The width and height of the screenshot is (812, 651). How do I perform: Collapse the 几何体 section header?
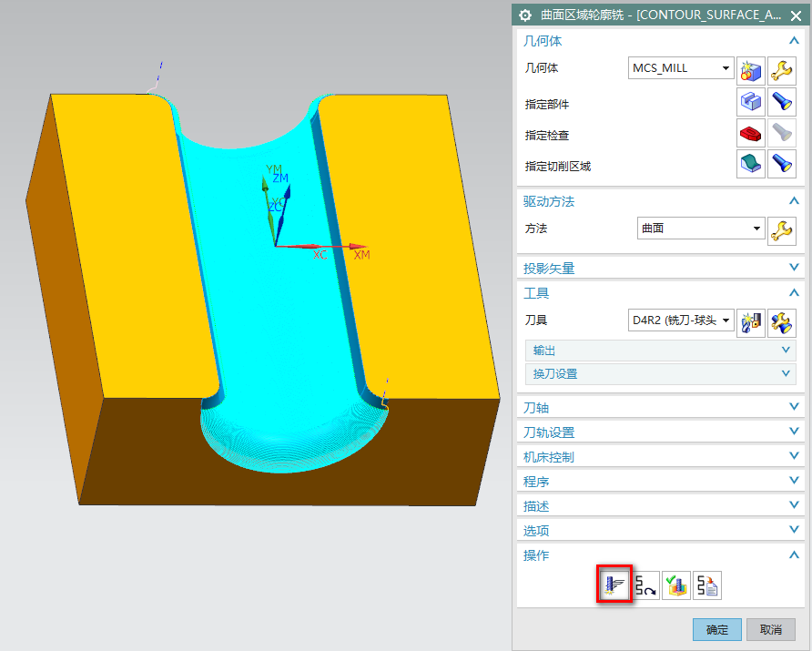pyautogui.click(x=794, y=41)
